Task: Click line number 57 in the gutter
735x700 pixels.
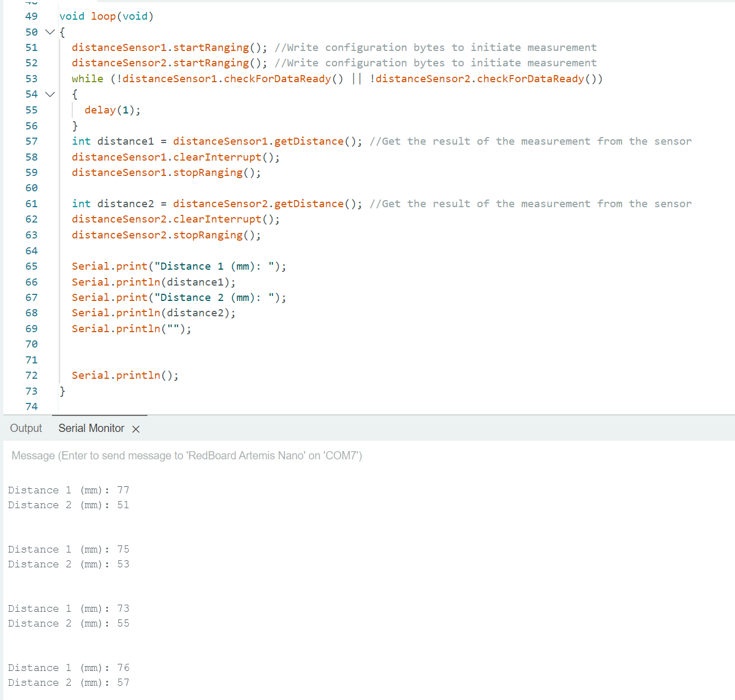Action: (x=32, y=141)
